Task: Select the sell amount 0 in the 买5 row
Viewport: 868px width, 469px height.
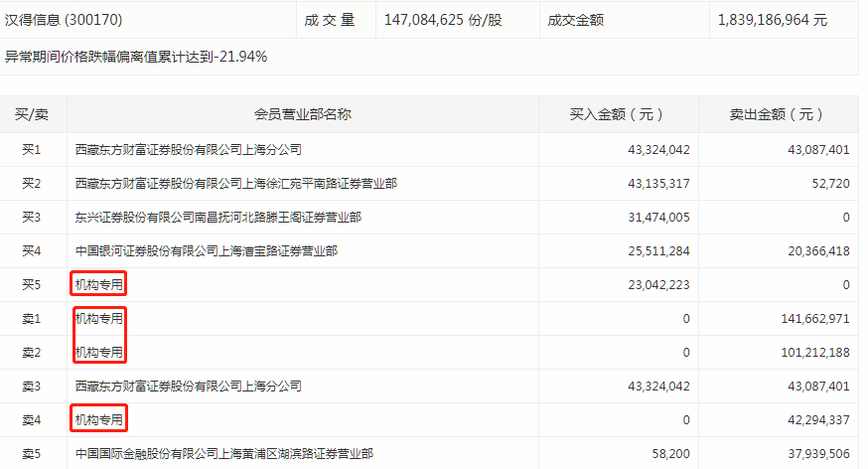Action: coord(846,284)
